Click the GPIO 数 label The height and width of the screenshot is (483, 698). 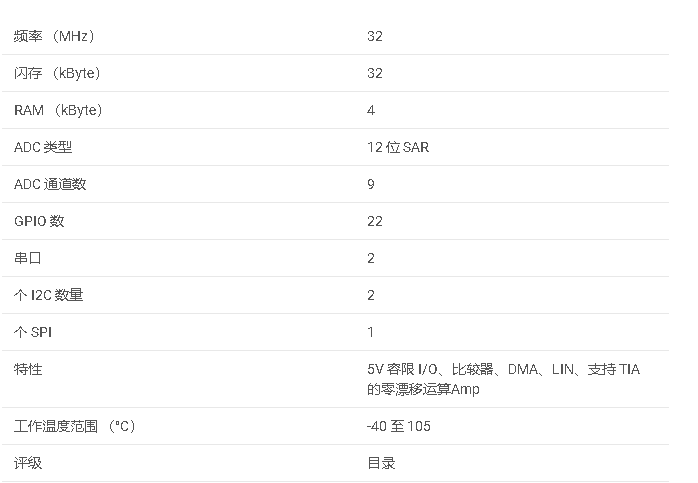(39, 221)
